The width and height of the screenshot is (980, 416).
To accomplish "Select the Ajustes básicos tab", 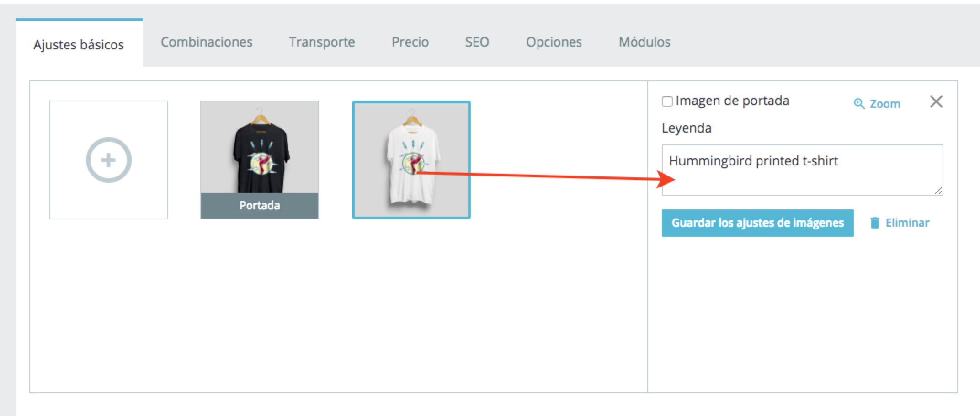I will tap(79, 43).
